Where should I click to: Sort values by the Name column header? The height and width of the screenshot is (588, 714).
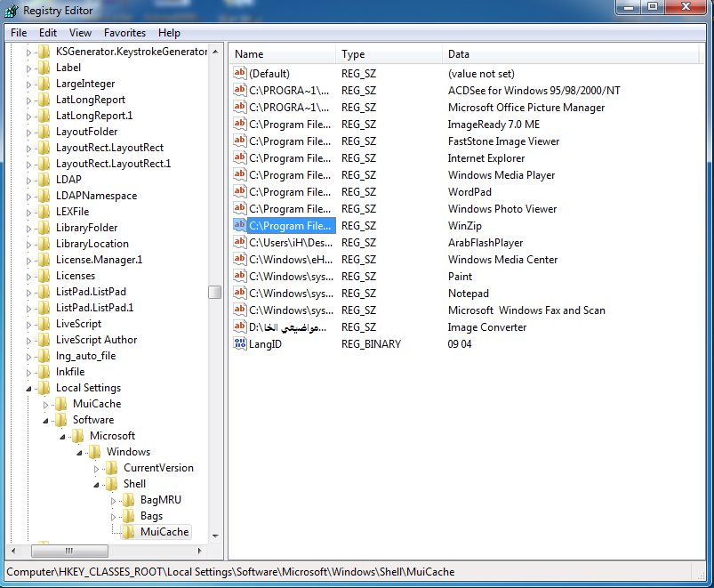tap(282, 53)
